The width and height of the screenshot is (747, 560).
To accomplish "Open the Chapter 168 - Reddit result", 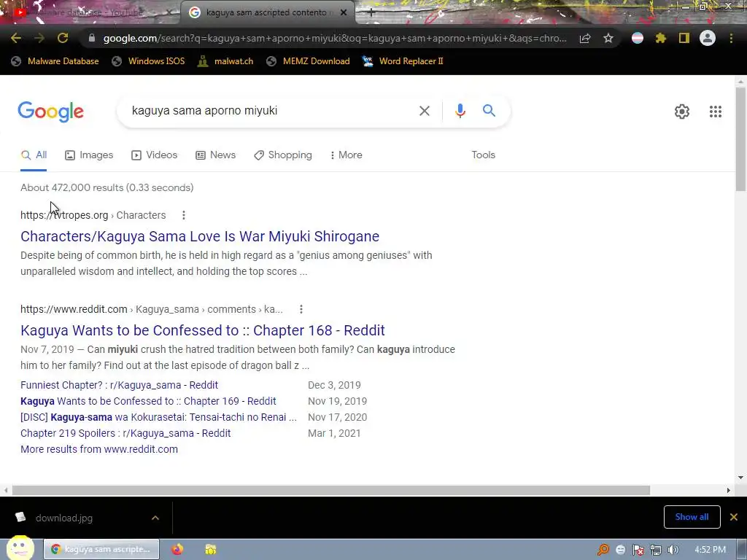I will (x=203, y=330).
